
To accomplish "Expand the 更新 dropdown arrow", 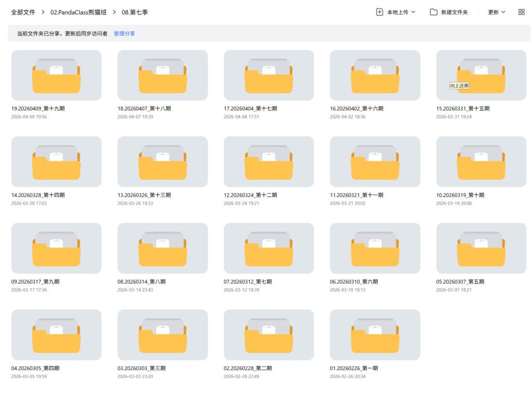I will pos(503,11).
